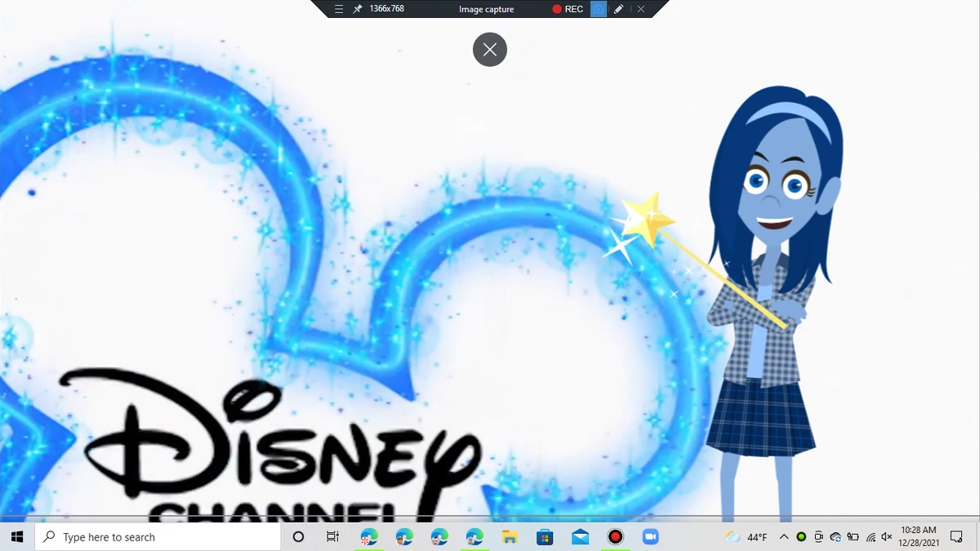Click the OneDrive sync icon
980x551 pixels.
click(x=835, y=537)
